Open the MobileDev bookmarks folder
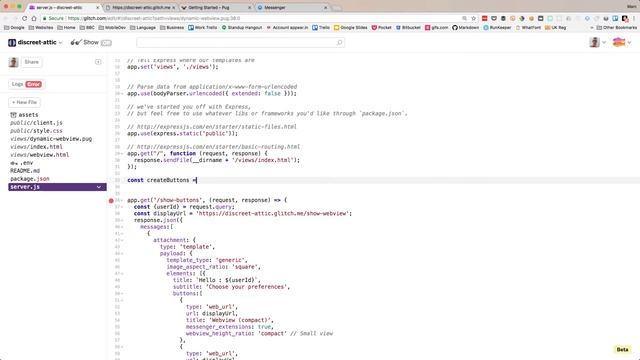The width and height of the screenshot is (640, 360). tap(112, 28)
